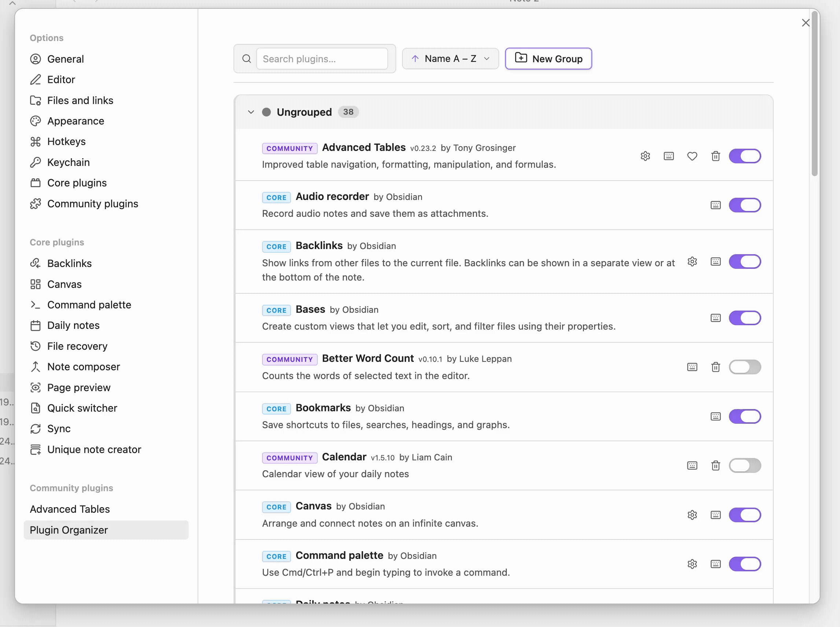Open Community plugins options page
The height and width of the screenshot is (627, 840).
click(x=106, y=204)
